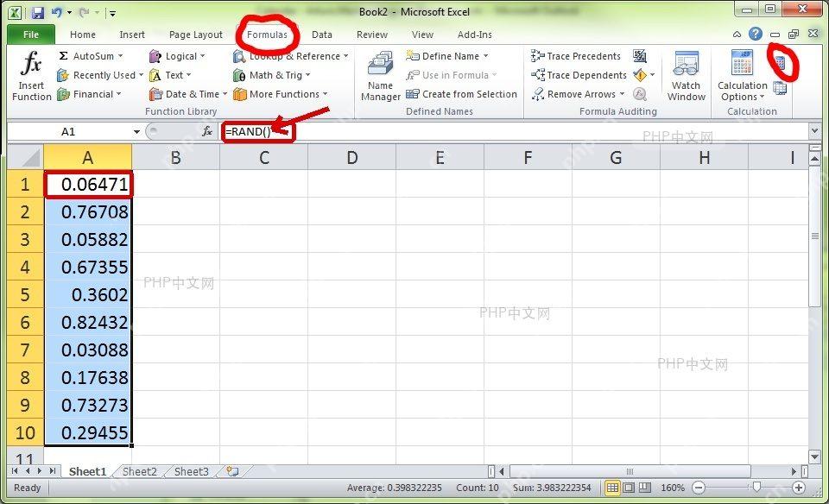
Task: Switch to the View tab
Action: [x=422, y=35]
